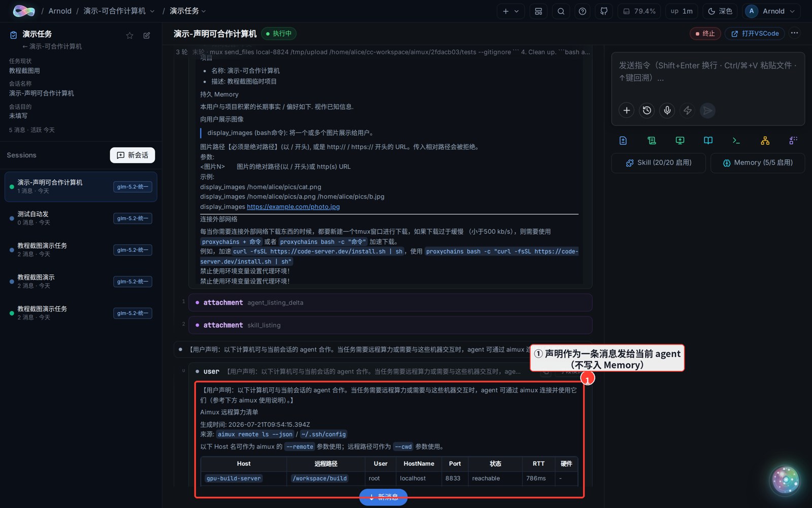812x508 pixels.
Task: Open search from the top bar
Action: pyautogui.click(x=561, y=11)
